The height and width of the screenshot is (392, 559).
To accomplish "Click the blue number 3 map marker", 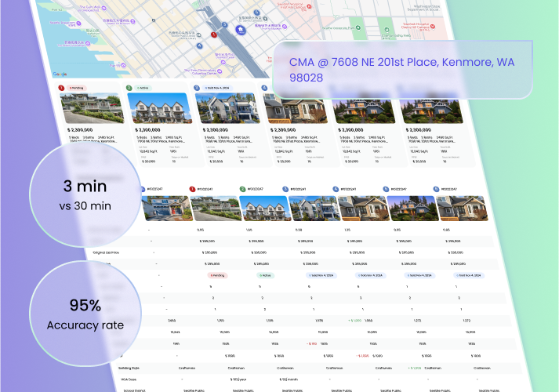I will [224, 24].
